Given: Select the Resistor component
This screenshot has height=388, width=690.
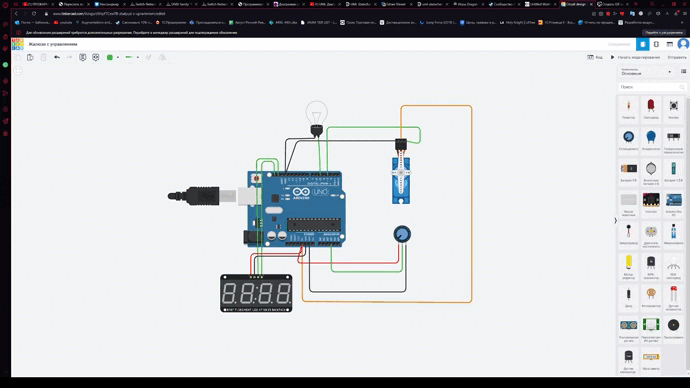Looking at the screenshot, I should (628, 109).
